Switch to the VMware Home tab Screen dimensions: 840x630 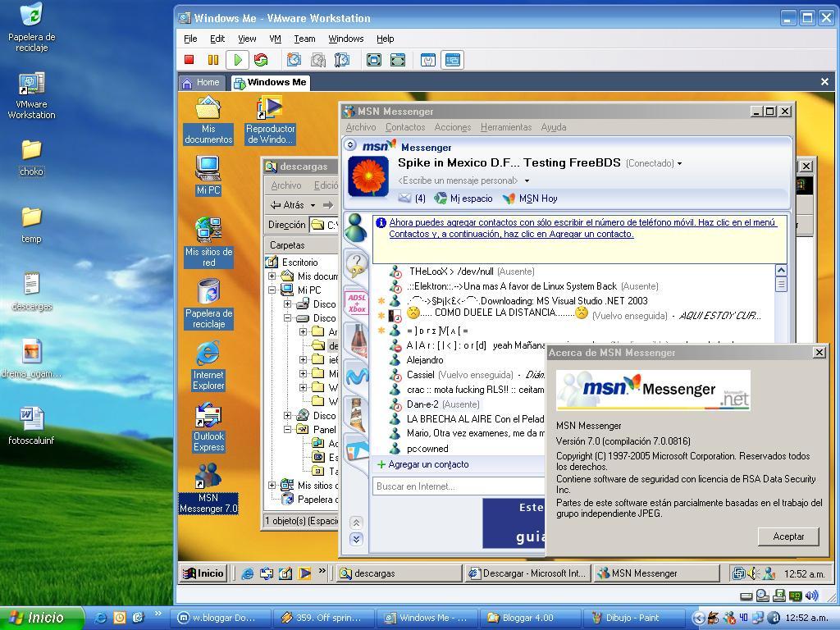pos(202,83)
